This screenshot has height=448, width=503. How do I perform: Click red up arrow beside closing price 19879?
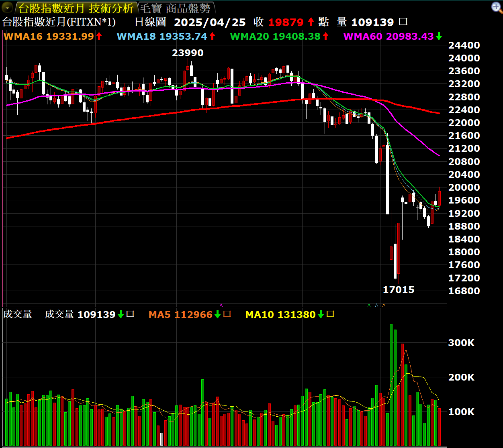pos(311,22)
